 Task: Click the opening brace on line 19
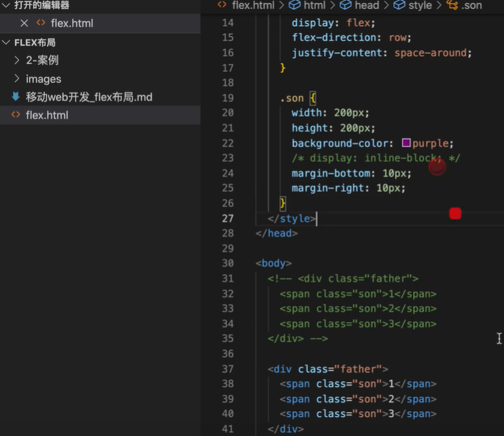(313, 98)
